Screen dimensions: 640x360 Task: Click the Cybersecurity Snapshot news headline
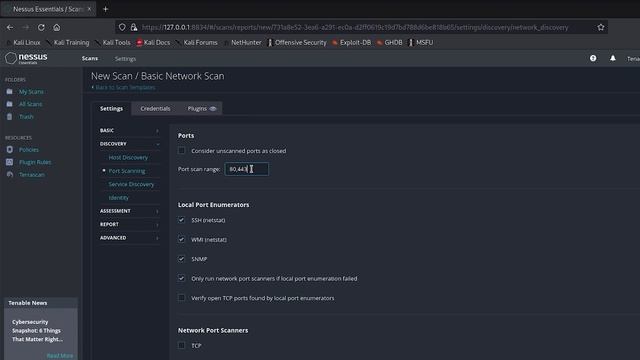[37, 331]
